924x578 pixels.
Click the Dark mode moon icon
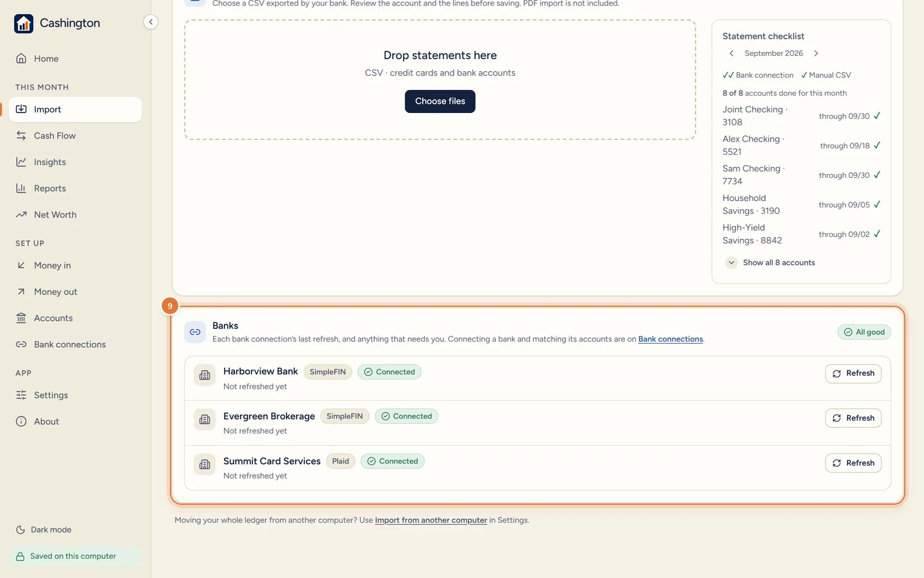tap(21, 530)
